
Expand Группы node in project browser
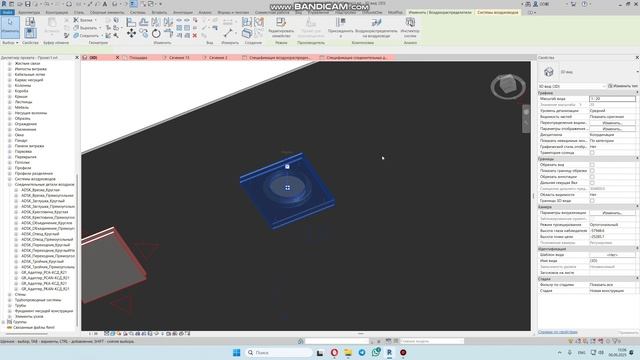[x=4, y=322]
